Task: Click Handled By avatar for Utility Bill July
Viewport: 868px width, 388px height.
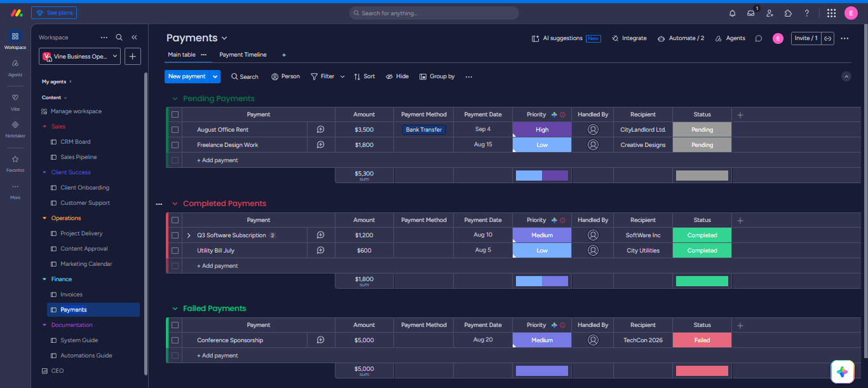Action: point(593,251)
